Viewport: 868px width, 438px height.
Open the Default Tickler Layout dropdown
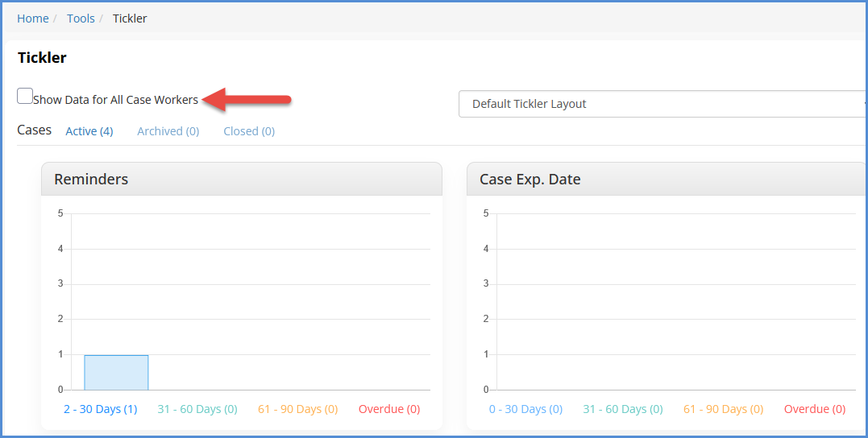661,104
